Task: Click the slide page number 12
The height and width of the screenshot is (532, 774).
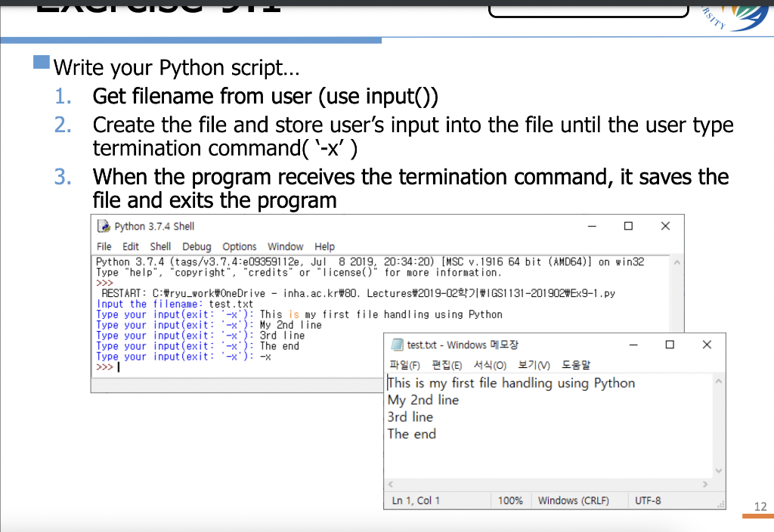Action: pyautogui.click(x=760, y=506)
